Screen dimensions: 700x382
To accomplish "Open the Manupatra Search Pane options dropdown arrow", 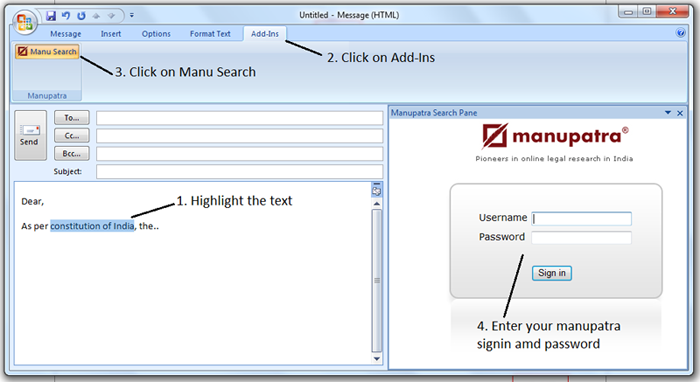I will [x=668, y=113].
